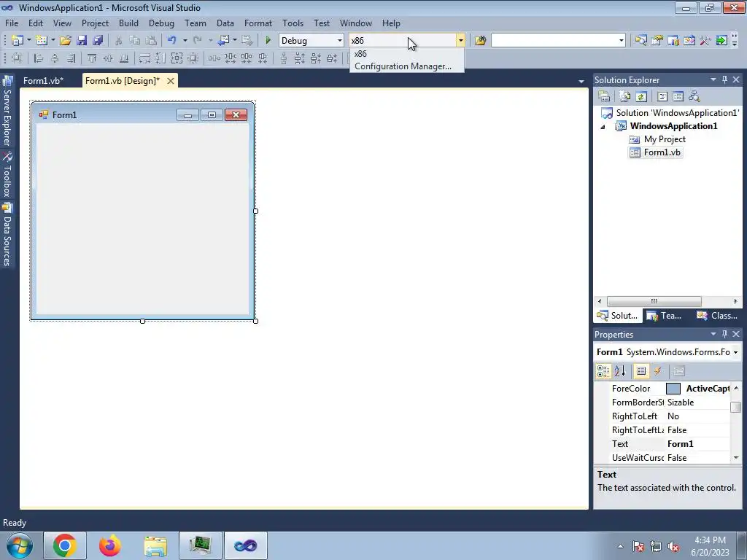Open the Build menu
This screenshot has height=560, width=747.
[x=128, y=23]
